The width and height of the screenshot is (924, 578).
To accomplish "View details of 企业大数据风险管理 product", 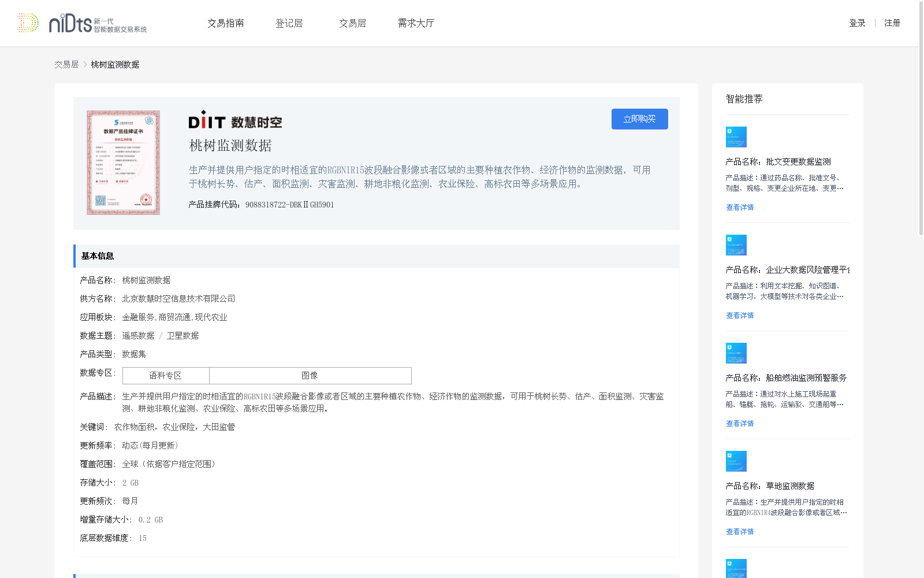I will point(740,316).
